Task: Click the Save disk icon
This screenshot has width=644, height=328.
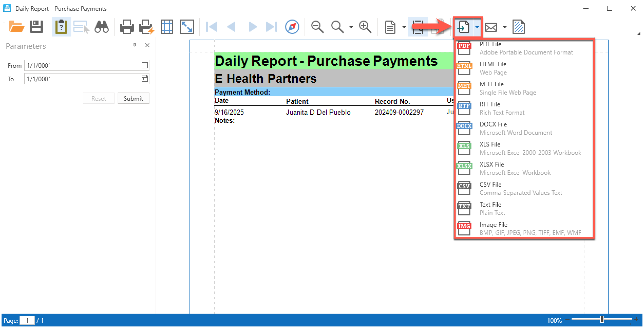Action: [36, 26]
